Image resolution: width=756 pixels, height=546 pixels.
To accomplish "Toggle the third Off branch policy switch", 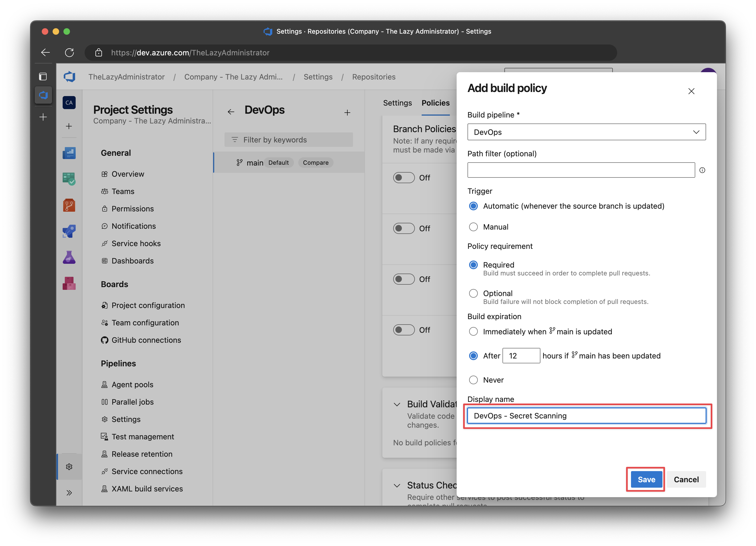I will 404,279.
